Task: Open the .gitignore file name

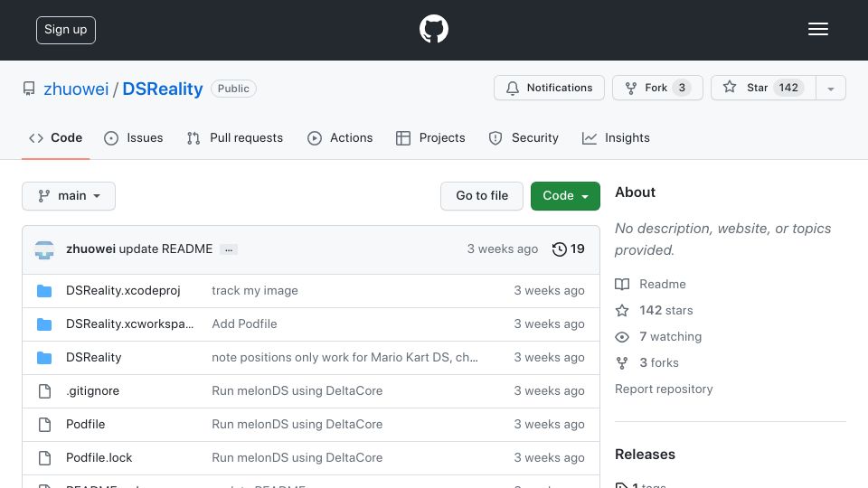Action: pos(92,390)
